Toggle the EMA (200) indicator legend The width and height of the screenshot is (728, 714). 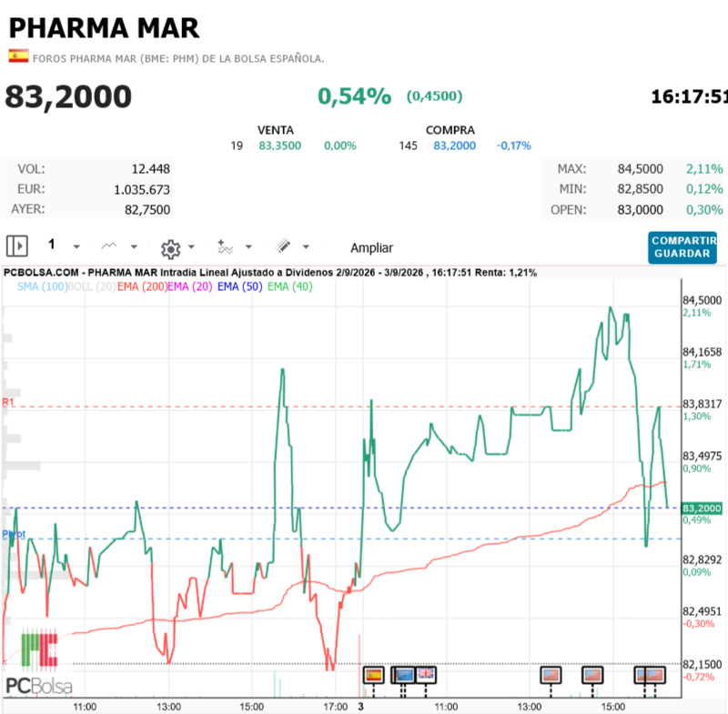click(142, 287)
